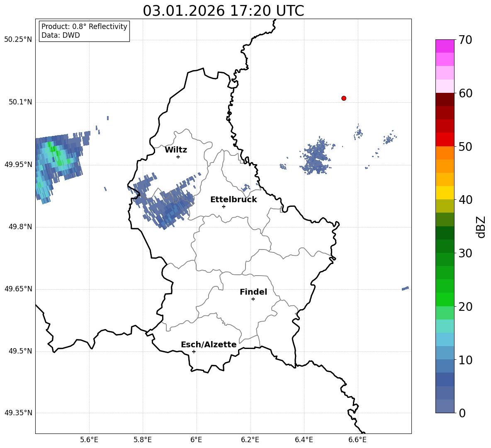
Task: Click the 6.2°E longitude label
Action: (x=250, y=440)
